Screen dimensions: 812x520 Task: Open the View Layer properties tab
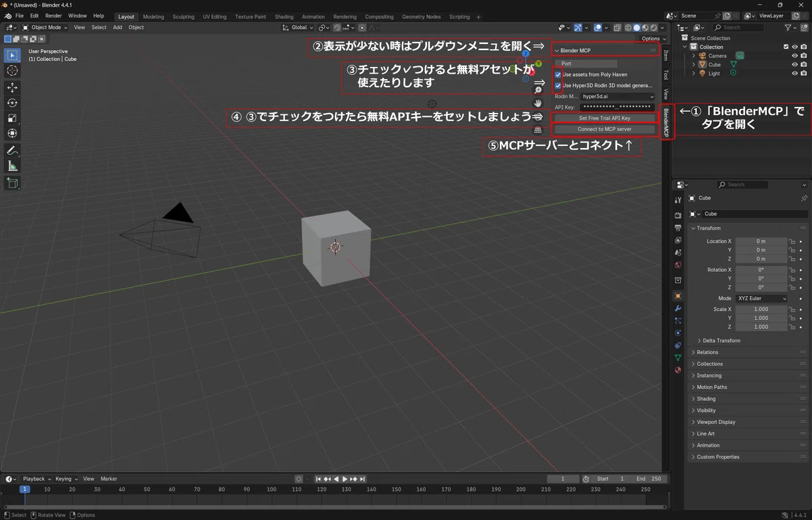click(x=678, y=240)
